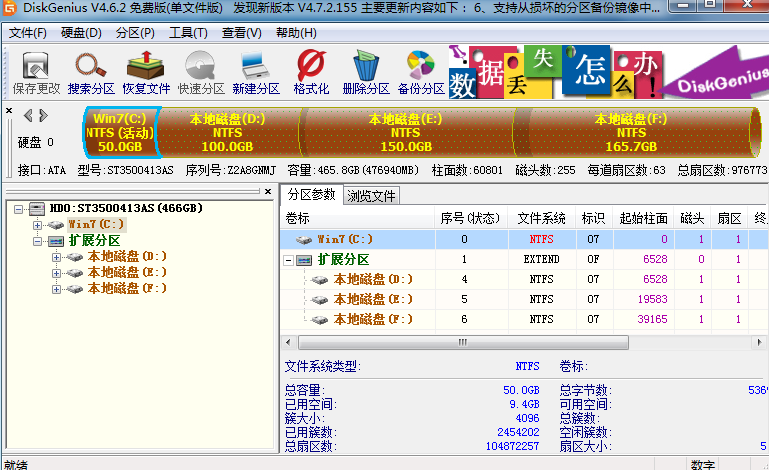Collapse 扩展分区 in the left tree
Image resolution: width=769 pixels, height=470 pixels.
click(37, 241)
